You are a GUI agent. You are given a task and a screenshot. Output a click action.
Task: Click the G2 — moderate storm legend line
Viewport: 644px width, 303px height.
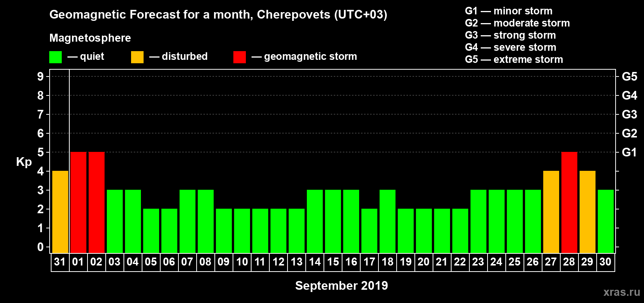[517, 23]
